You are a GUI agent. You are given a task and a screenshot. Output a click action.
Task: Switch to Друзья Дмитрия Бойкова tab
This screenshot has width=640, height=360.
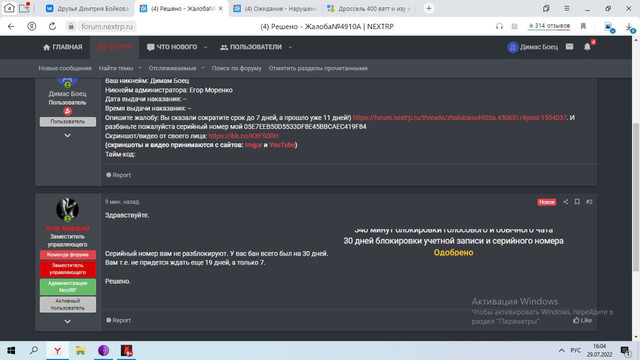pos(88,9)
